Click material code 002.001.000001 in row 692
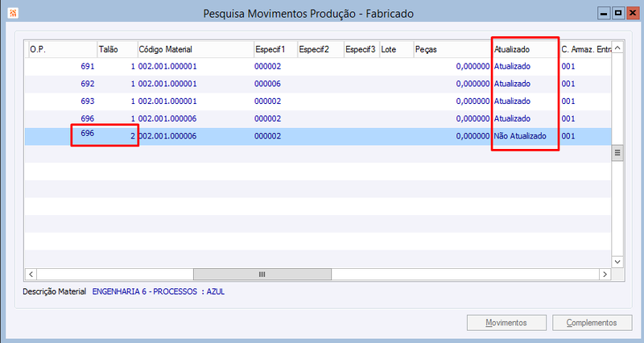Viewport: 644px width, 343px height. (167, 84)
